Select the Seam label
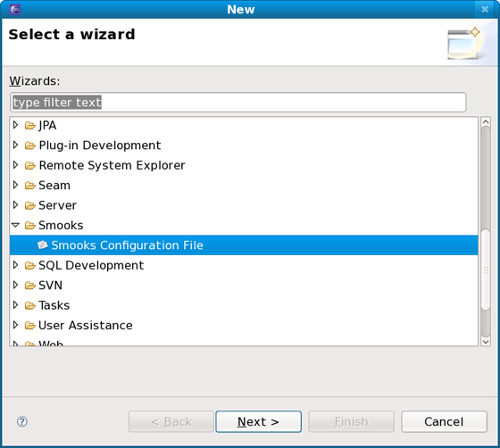The width and height of the screenshot is (500, 448). click(x=54, y=186)
